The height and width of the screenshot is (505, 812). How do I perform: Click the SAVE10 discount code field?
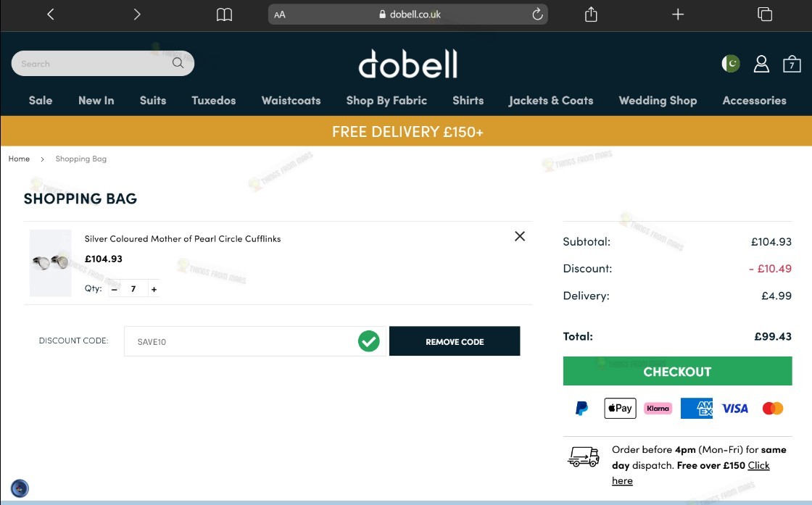coord(254,341)
